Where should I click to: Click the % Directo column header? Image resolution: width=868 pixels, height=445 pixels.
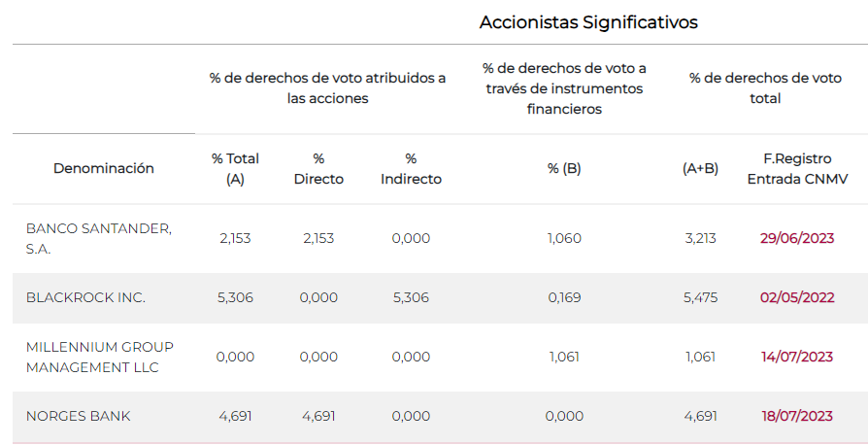click(318, 168)
